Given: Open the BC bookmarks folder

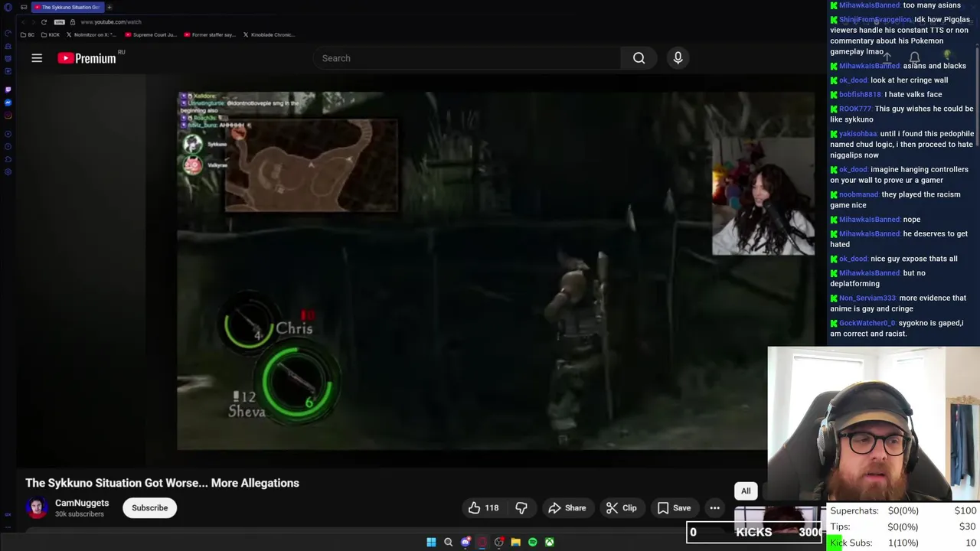Looking at the screenshot, I should (x=28, y=34).
